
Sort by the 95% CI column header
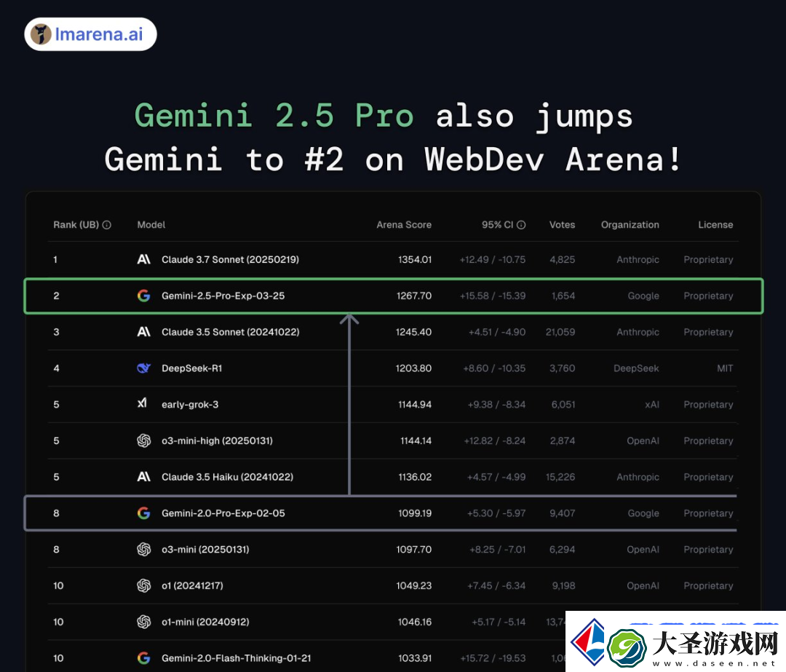point(497,225)
